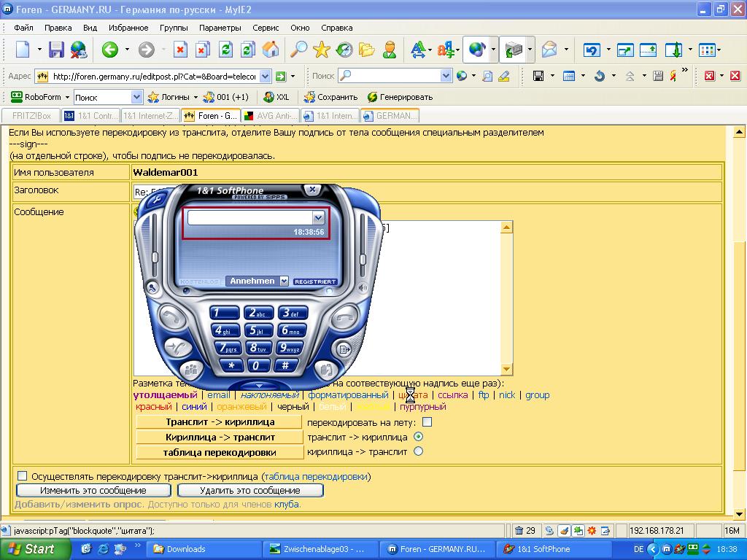Screen dimensions: 747x560
Task: Click the magnifier search toolbar icon
Action: click(x=298, y=49)
